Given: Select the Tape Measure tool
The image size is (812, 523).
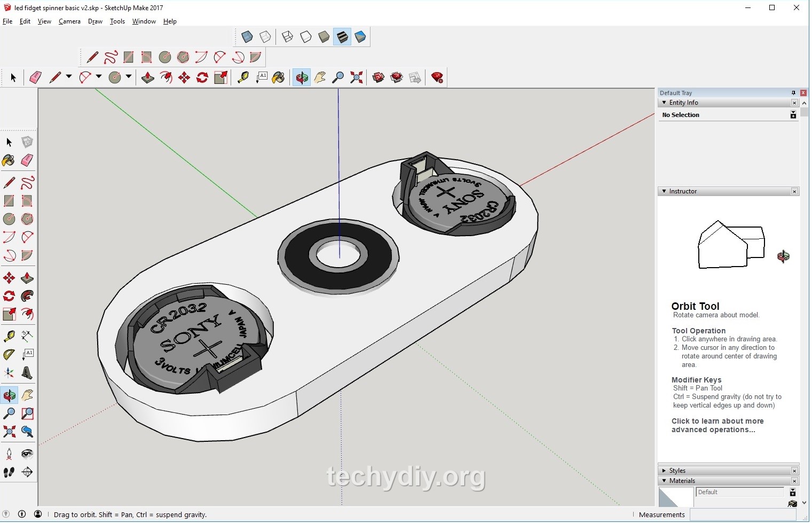Looking at the screenshot, I should 243,77.
